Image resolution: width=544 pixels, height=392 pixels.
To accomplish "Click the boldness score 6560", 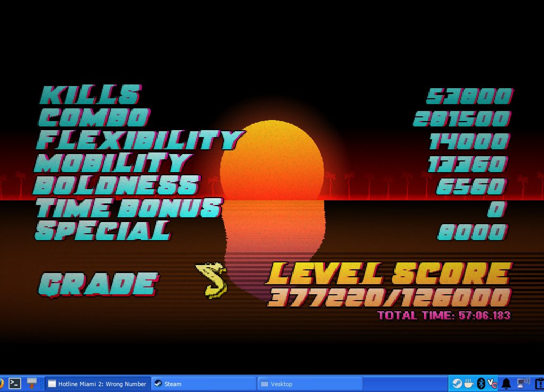I will tap(472, 186).
